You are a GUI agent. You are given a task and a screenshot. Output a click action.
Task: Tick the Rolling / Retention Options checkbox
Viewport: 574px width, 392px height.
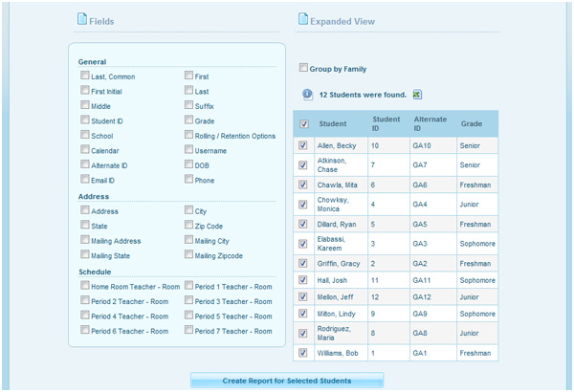point(188,136)
